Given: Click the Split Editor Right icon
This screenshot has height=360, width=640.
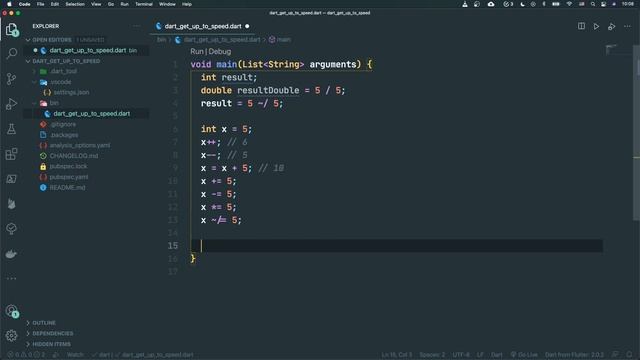Looking at the screenshot, I should click(x=581, y=26).
